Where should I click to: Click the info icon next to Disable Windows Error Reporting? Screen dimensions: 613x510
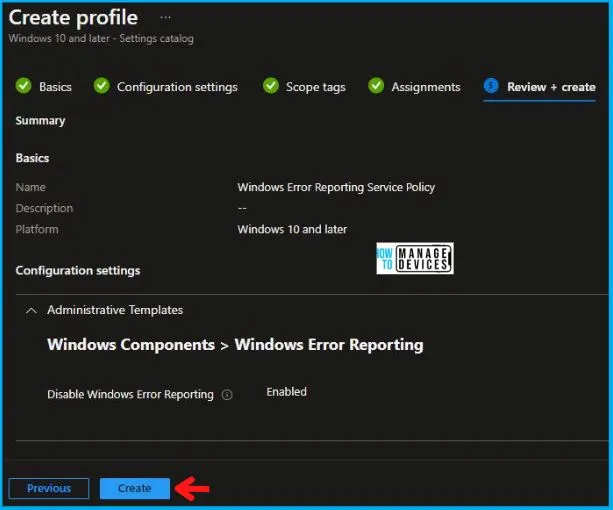click(x=227, y=395)
